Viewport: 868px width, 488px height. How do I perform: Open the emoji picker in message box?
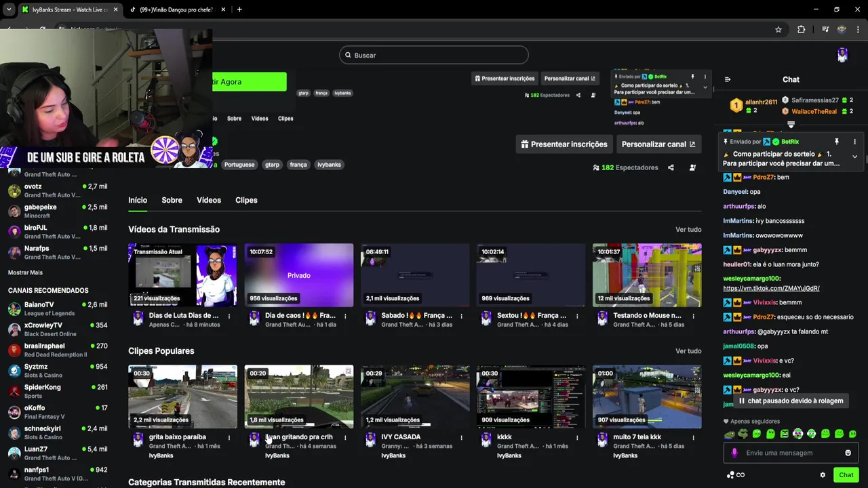pos(848,453)
